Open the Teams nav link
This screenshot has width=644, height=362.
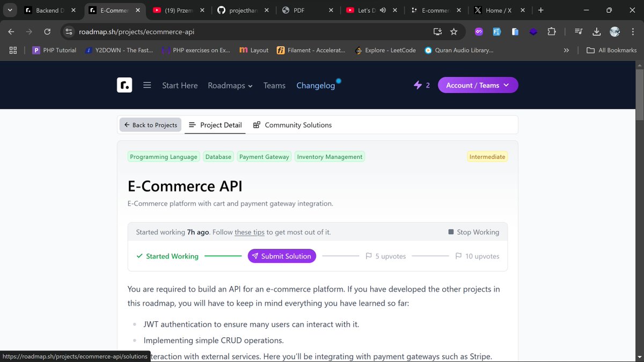(274, 85)
